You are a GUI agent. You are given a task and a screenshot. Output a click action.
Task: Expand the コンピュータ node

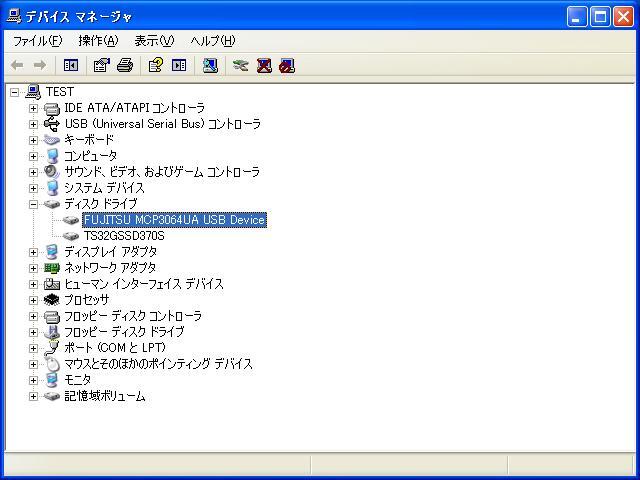tap(33, 156)
